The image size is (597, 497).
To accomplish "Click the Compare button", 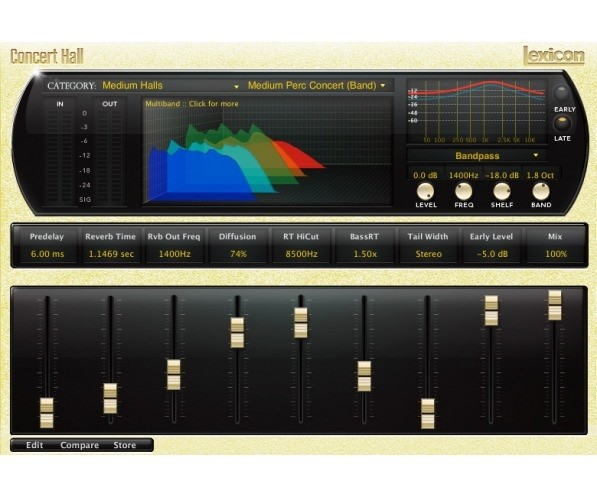I will click(x=79, y=445).
